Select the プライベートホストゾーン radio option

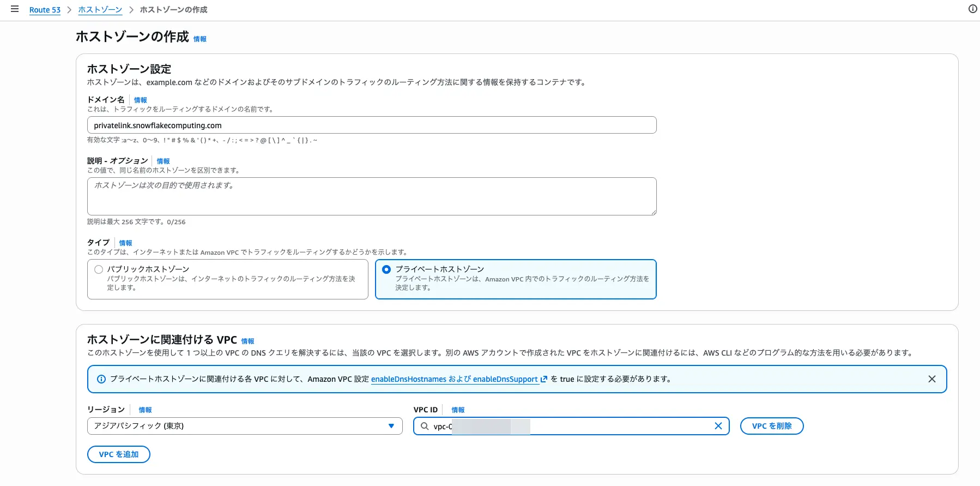tap(386, 269)
